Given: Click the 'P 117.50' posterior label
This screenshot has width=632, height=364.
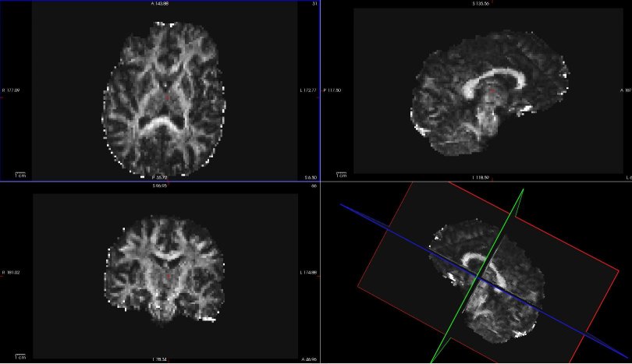Looking at the screenshot, I should tap(332, 90).
